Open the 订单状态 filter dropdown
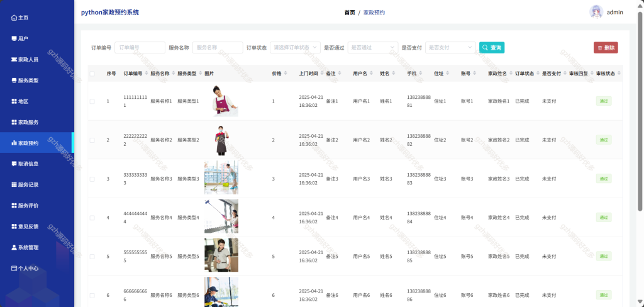644x307 pixels. pos(295,48)
